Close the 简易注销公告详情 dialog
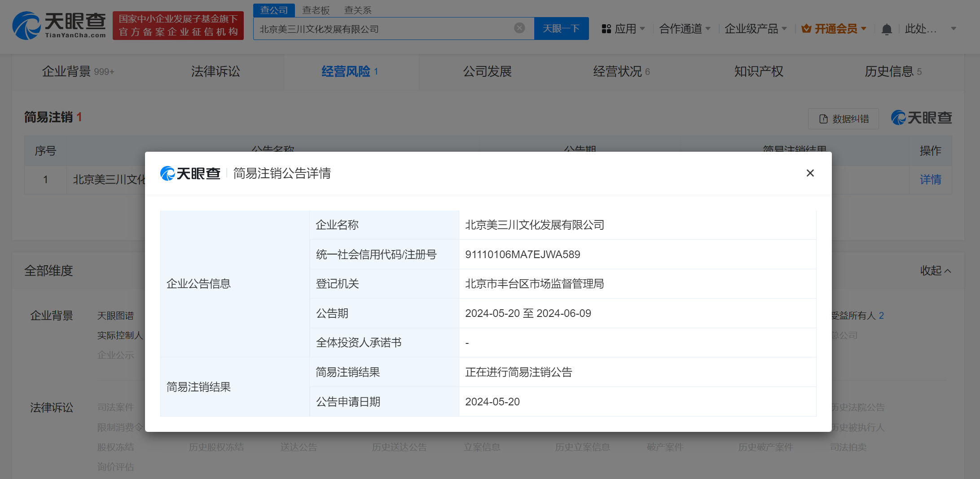The height and width of the screenshot is (479, 980). (x=810, y=173)
